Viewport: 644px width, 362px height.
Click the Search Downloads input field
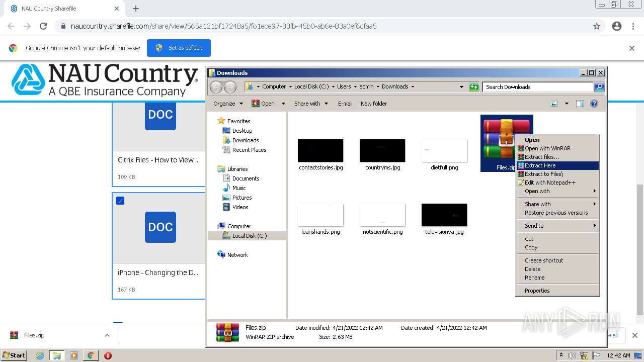tap(538, 87)
